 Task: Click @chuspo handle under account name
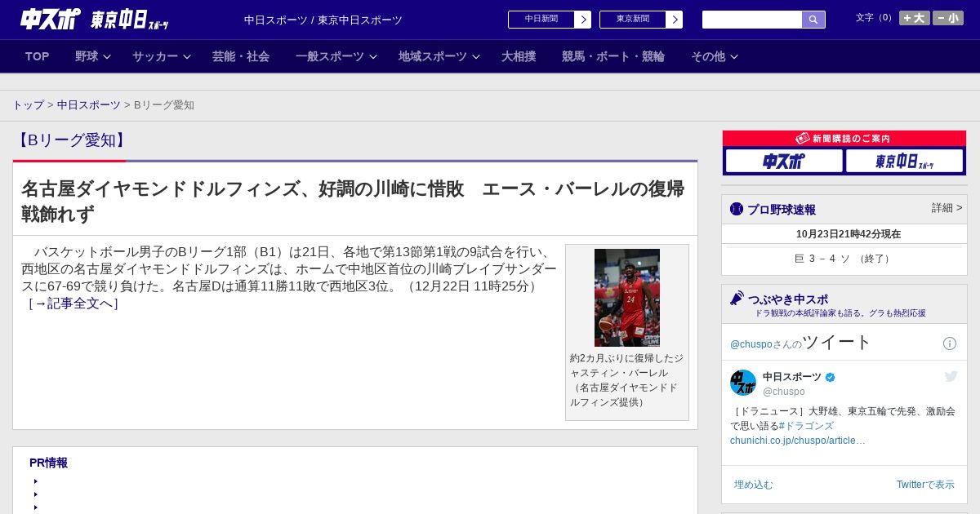[784, 392]
